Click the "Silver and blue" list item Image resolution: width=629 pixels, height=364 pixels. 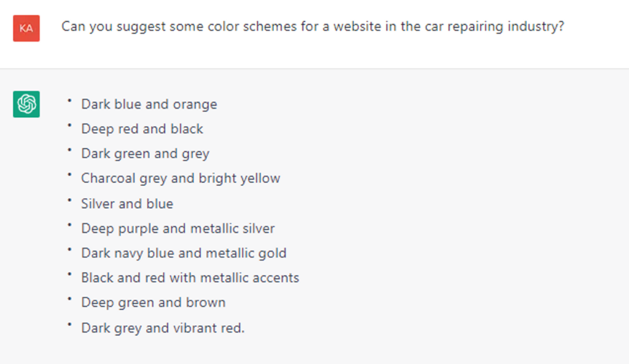pos(127,204)
